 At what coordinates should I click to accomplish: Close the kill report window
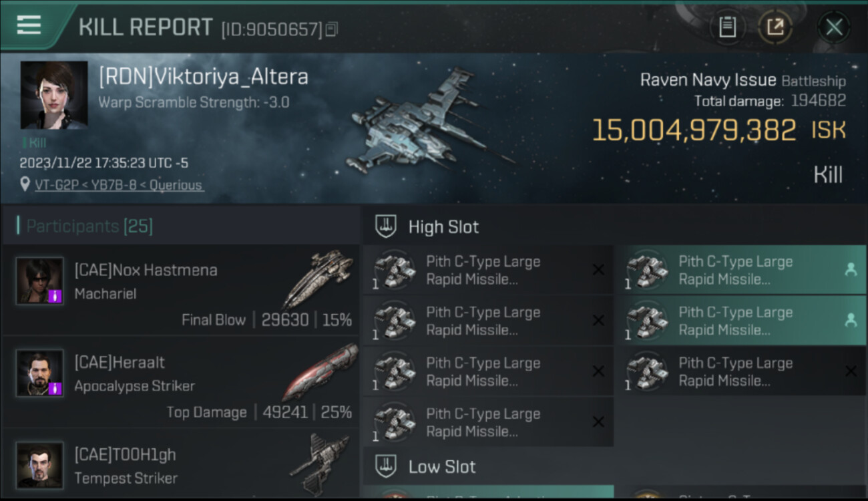point(833,27)
